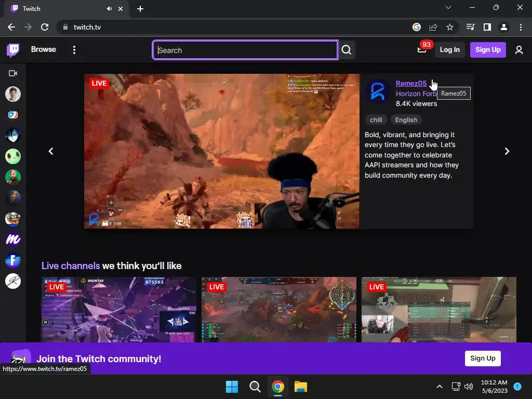This screenshot has height=399, width=532.
Task: Click the magnifier search button
Action: coord(347,50)
